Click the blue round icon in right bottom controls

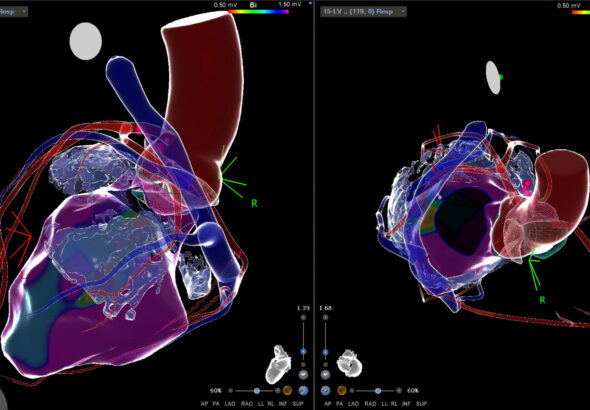coord(326,390)
